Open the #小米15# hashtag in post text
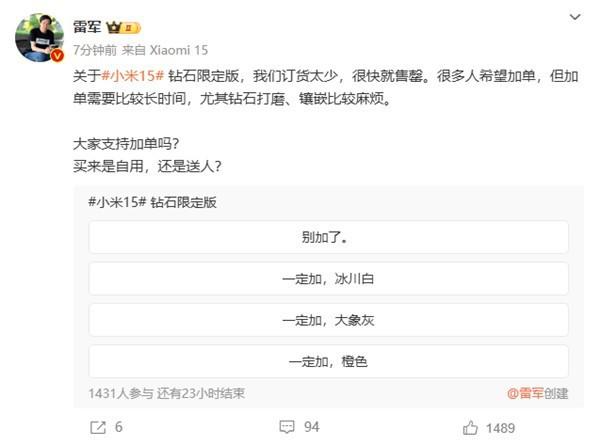Screen dimensions: 600x445 point(133,76)
